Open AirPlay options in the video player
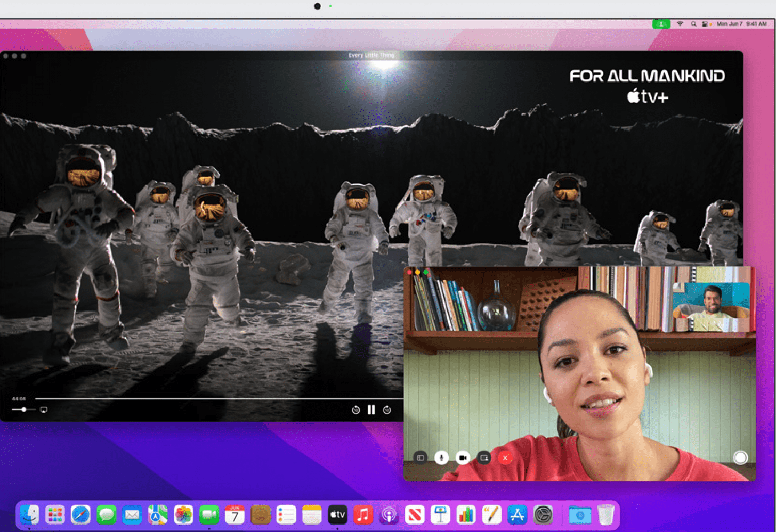Screen dimensions: 776x532 (x=44, y=410)
